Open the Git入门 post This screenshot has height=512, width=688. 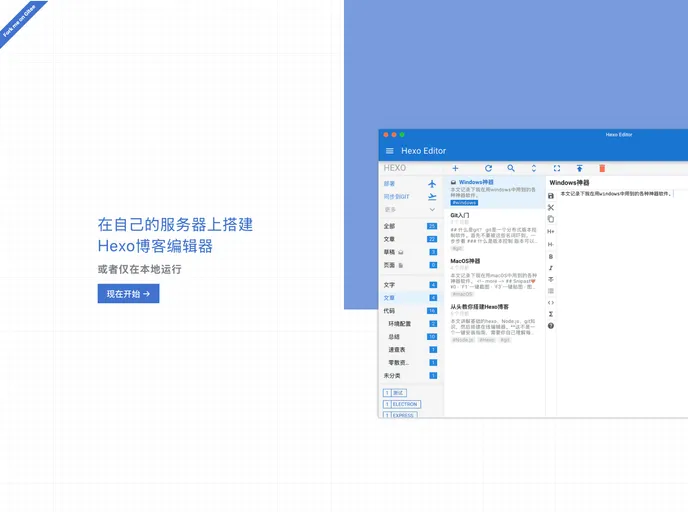(494, 232)
